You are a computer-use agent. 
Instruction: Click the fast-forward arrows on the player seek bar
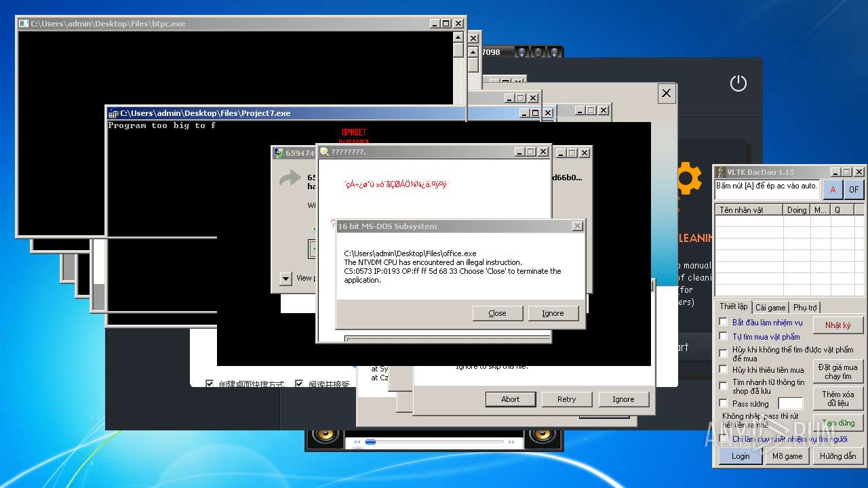pyautogui.click(x=511, y=443)
